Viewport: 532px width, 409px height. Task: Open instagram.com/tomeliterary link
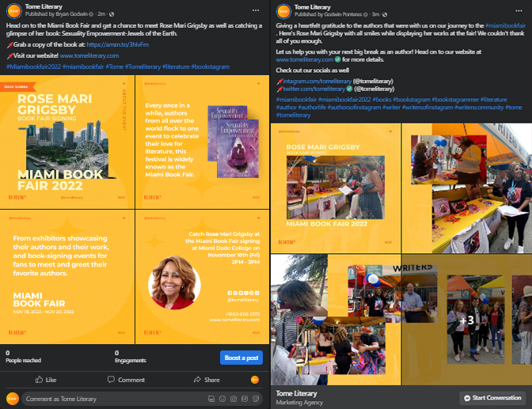pyautogui.click(x=313, y=80)
